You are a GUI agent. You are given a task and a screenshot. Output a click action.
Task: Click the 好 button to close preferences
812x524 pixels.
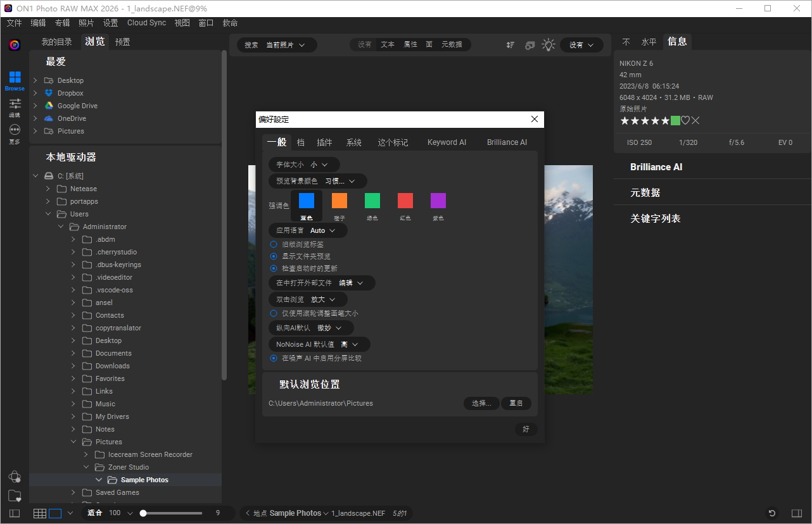tap(526, 429)
